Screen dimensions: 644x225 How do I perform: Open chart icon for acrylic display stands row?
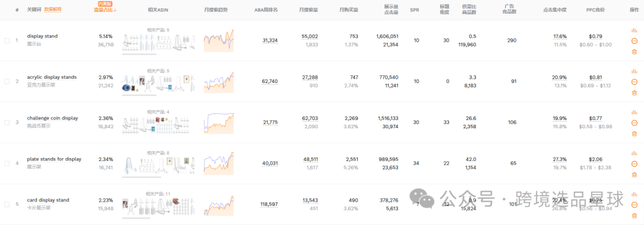tap(634, 71)
